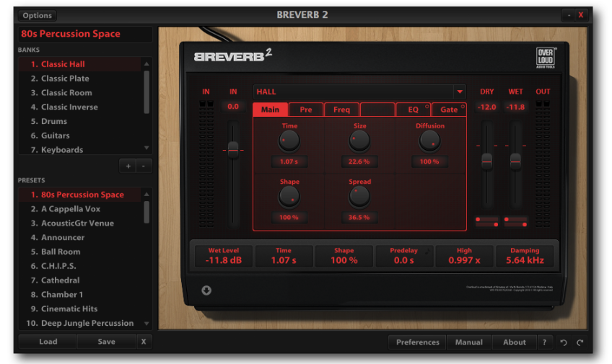Select the A Cappella Vox preset
The height and width of the screenshot is (364, 612).
pyautogui.click(x=80, y=209)
